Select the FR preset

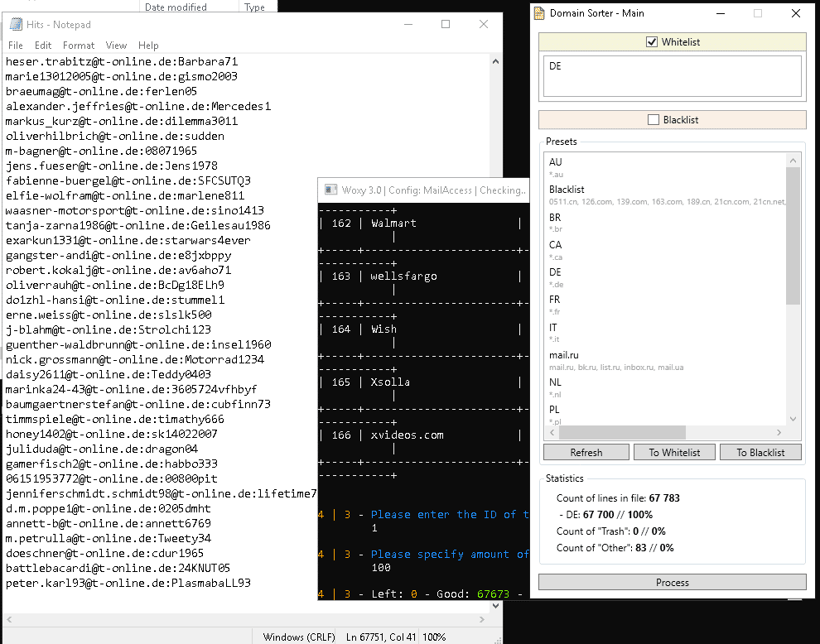664,305
